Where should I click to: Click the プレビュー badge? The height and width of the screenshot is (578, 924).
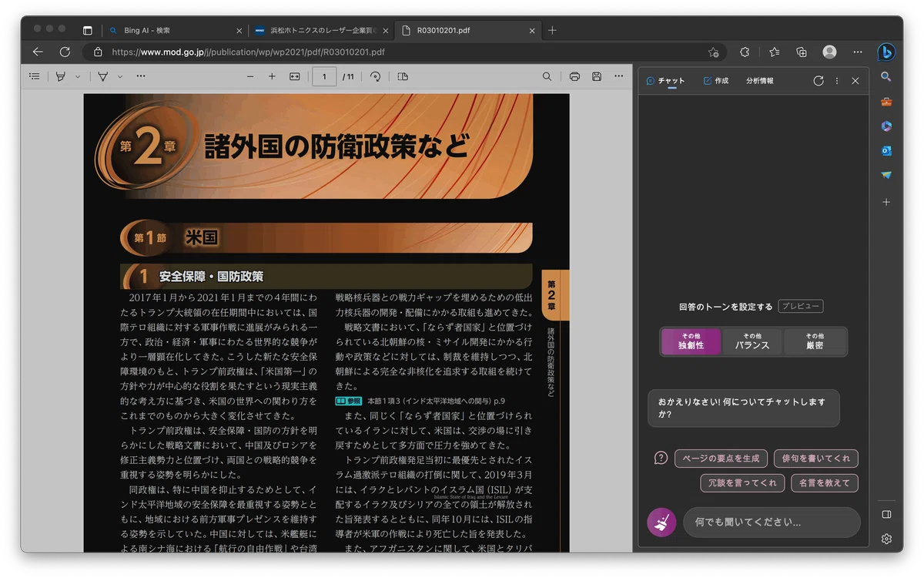(801, 306)
